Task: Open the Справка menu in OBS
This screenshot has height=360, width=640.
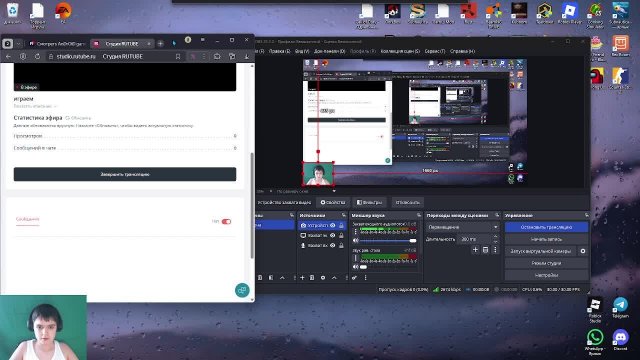Action: click(462, 51)
